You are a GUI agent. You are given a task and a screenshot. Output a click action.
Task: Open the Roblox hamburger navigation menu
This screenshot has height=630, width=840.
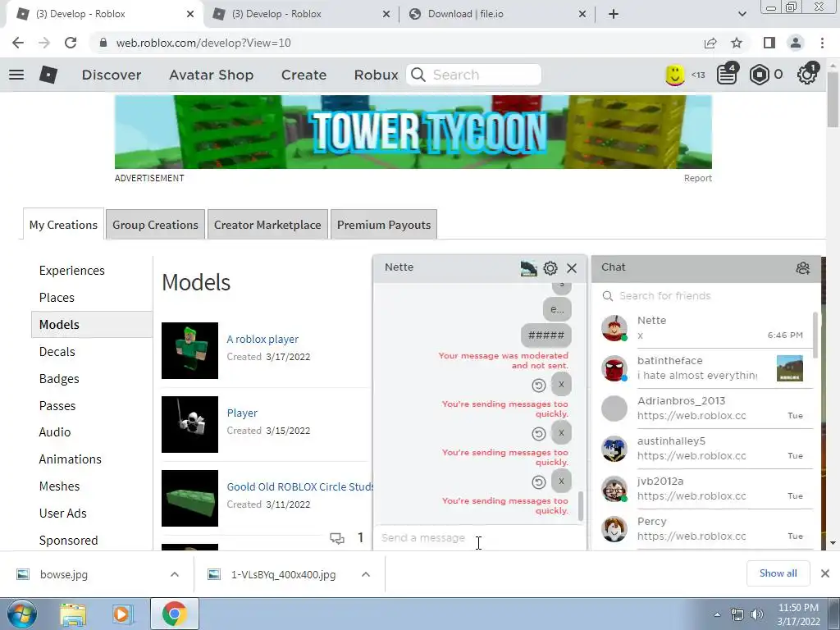[x=16, y=75]
